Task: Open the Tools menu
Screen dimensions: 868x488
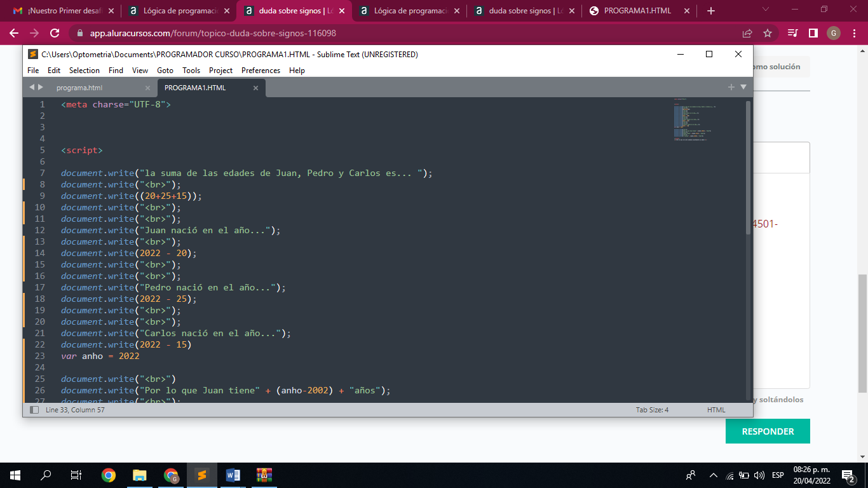Action: pos(191,71)
